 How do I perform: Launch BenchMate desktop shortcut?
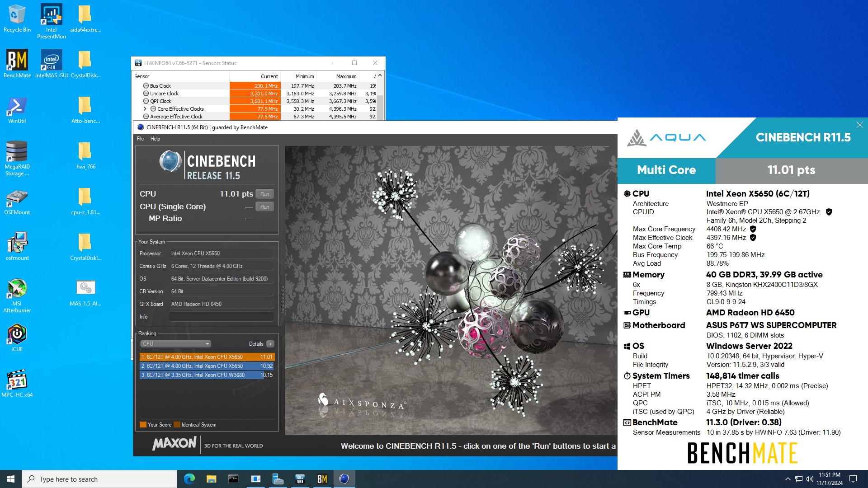point(17,64)
